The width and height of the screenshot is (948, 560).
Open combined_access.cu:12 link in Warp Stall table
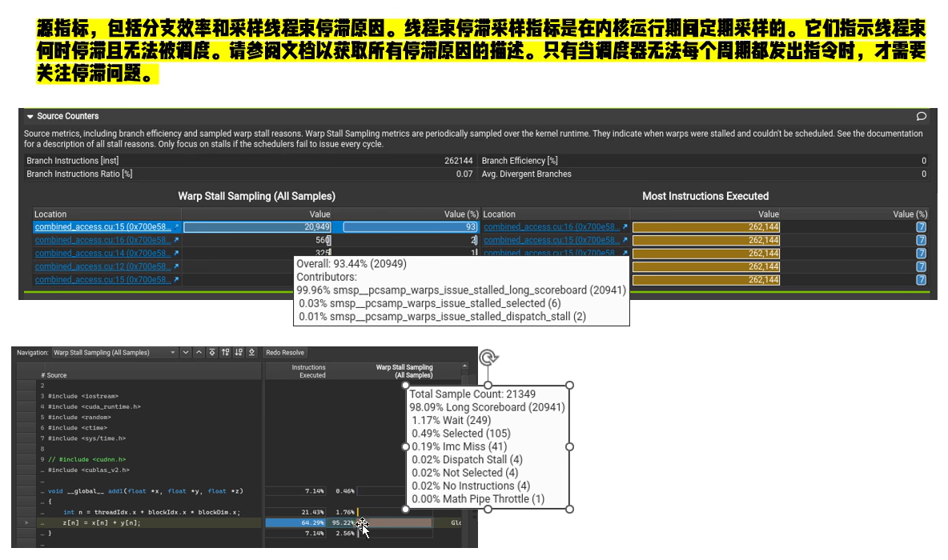click(x=102, y=266)
